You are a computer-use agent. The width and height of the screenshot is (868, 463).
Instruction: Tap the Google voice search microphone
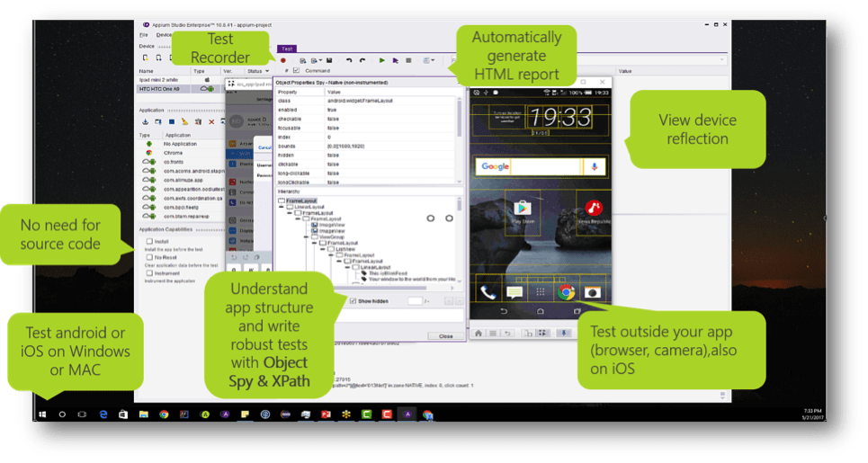pos(594,166)
